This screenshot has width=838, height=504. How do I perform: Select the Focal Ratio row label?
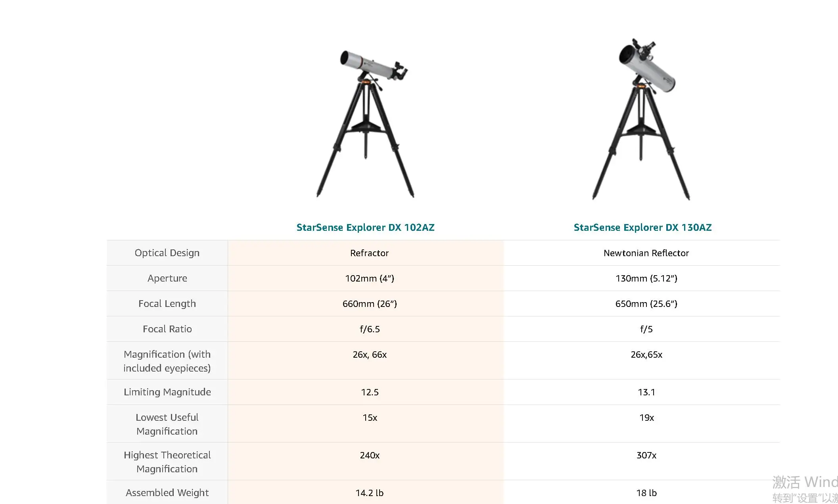click(x=167, y=329)
